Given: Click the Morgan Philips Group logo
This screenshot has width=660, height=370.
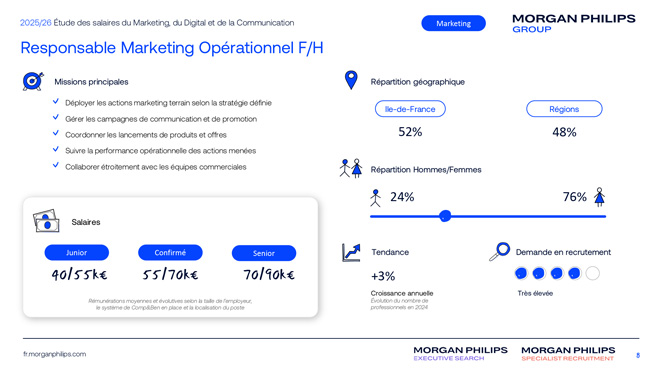Looking at the screenshot, I should coord(574,23).
